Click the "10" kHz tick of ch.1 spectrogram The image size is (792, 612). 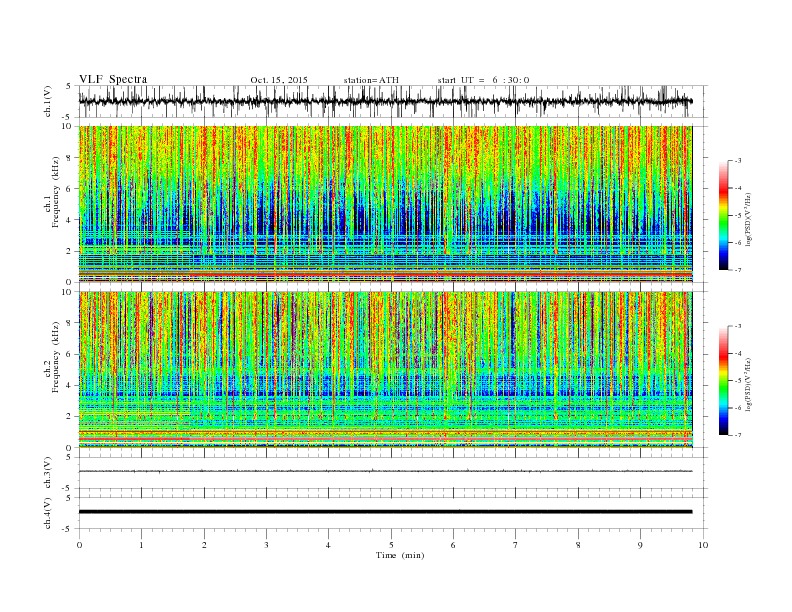[69, 126]
